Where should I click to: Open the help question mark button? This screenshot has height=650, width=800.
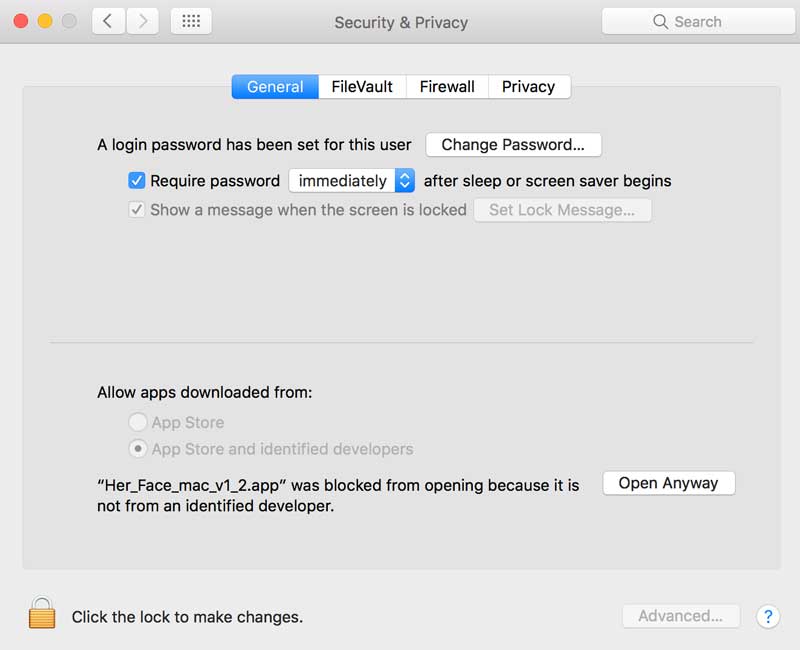click(768, 616)
